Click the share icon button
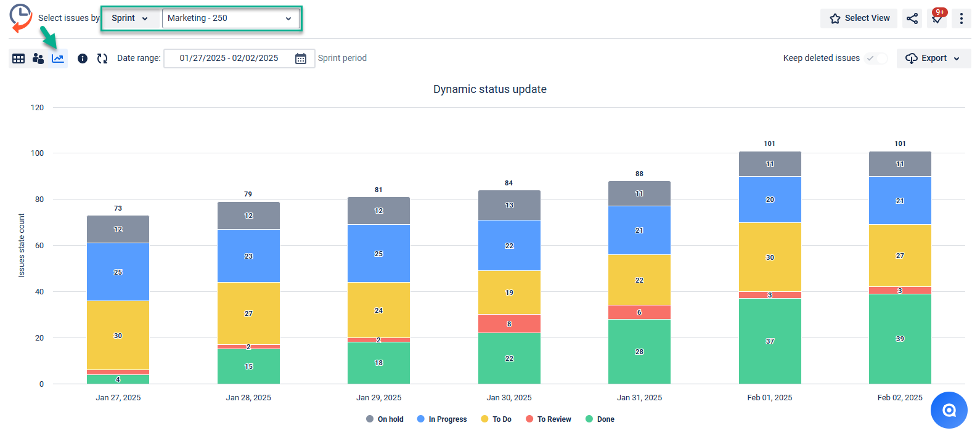The image size is (980, 436). [912, 18]
